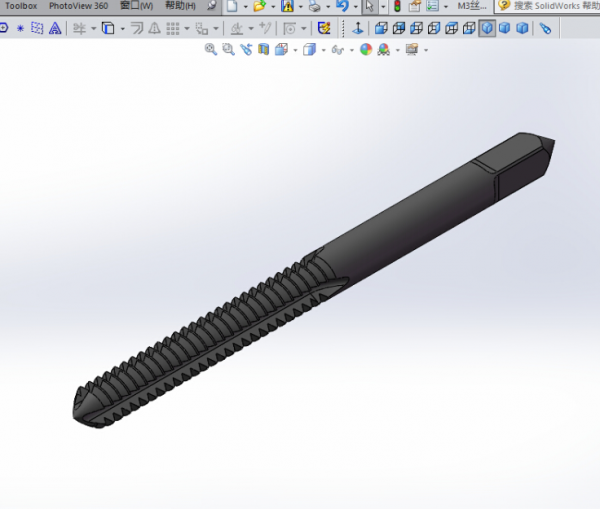The width and height of the screenshot is (600, 509).
Task: Toggle the plain Shaded display cube
Action: click(504, 28)
